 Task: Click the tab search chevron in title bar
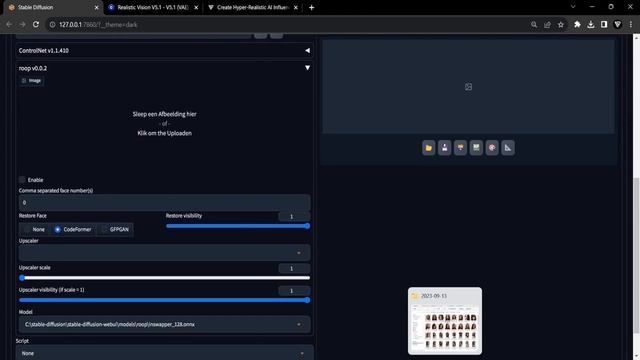click(x=573, y=7)
